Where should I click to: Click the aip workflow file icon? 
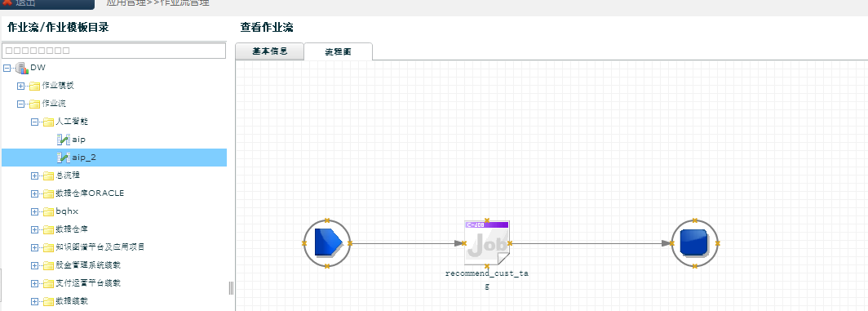pos(63,140)
